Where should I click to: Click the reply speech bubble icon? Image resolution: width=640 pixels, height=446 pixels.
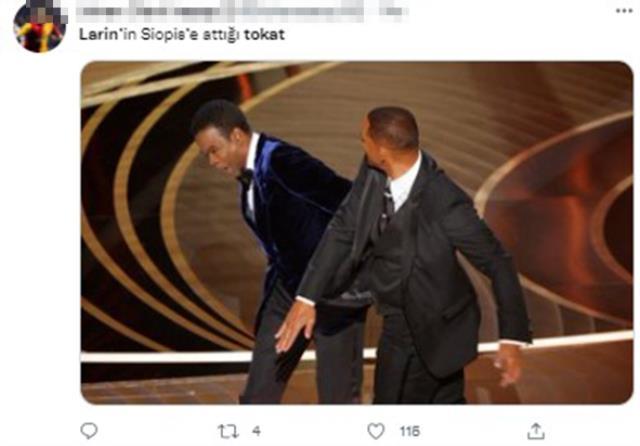(x=89, y=430)
